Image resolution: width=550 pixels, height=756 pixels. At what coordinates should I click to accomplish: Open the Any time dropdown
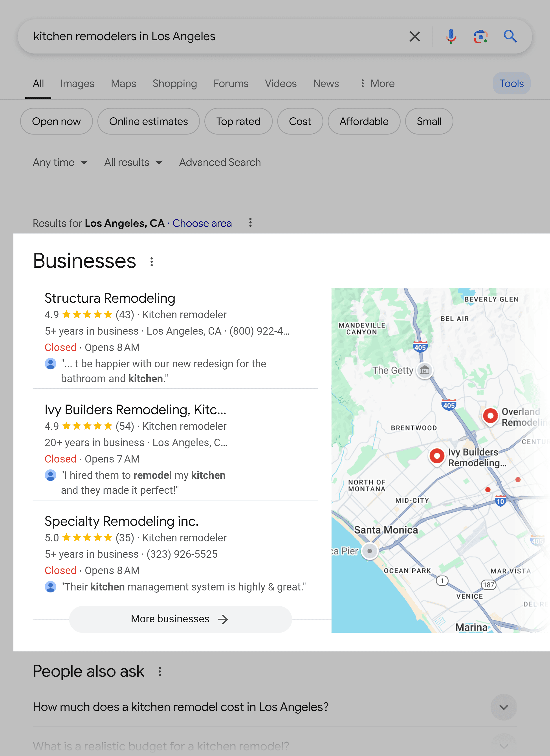tap(60, 162)
